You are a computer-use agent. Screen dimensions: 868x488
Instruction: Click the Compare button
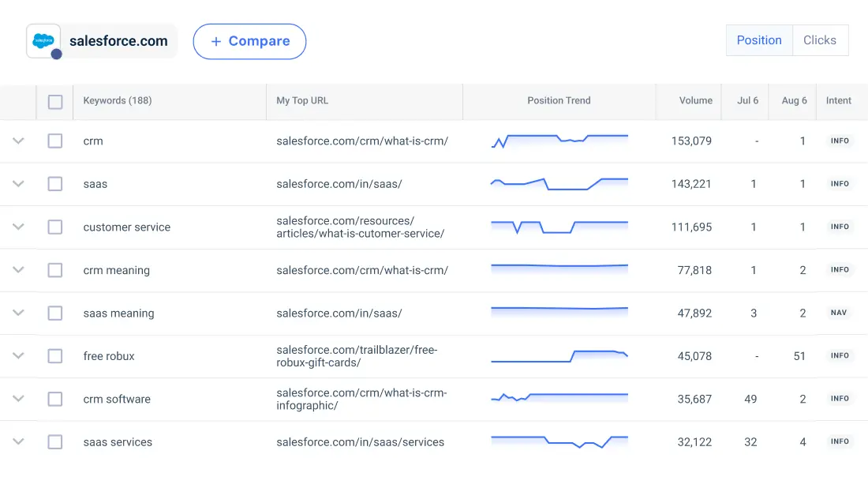point(249,42)
